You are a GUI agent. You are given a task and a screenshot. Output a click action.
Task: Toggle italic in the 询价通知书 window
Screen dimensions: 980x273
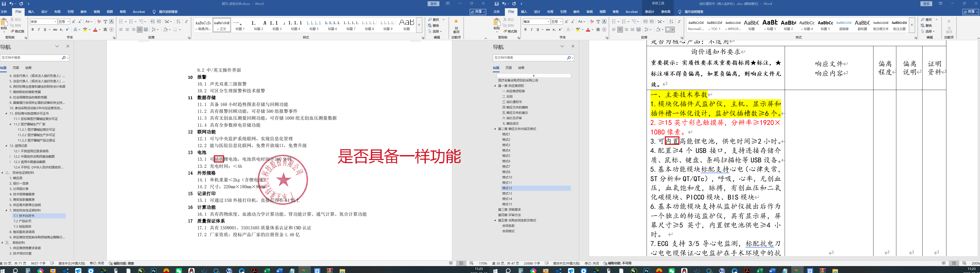point(532,30)
